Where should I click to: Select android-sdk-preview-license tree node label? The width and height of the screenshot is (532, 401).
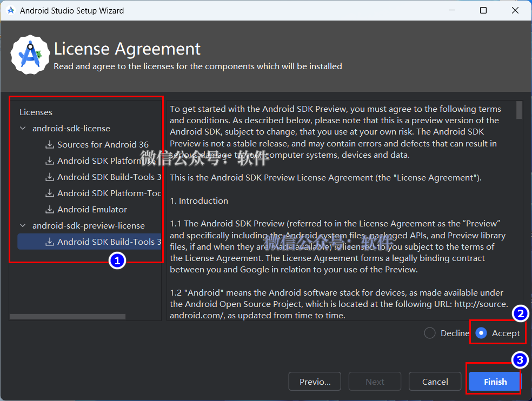(89, 225)
